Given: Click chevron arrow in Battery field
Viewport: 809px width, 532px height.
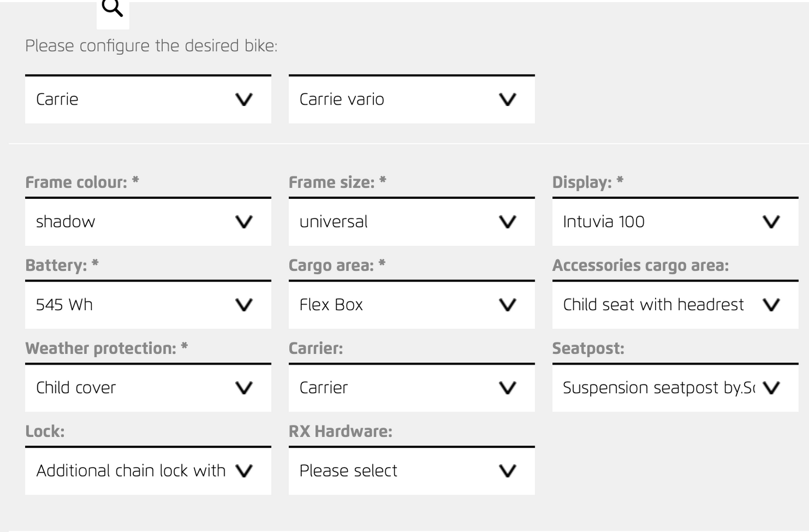Looking at the screenshot, I should [244, 305].
